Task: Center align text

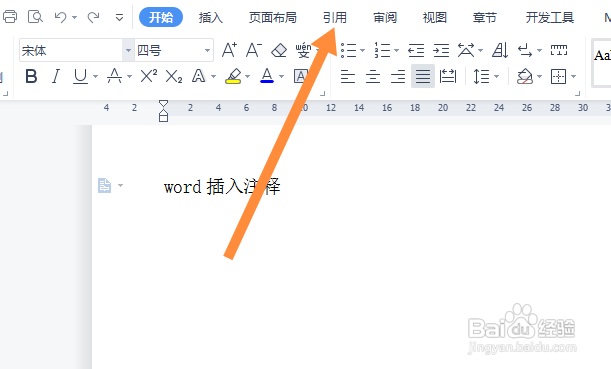Action: tap(373, 77)
